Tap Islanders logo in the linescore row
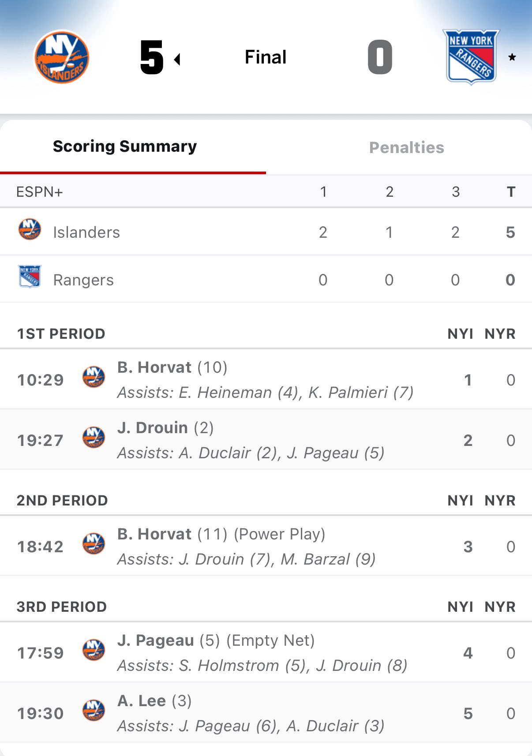 [x=30, y=230]
